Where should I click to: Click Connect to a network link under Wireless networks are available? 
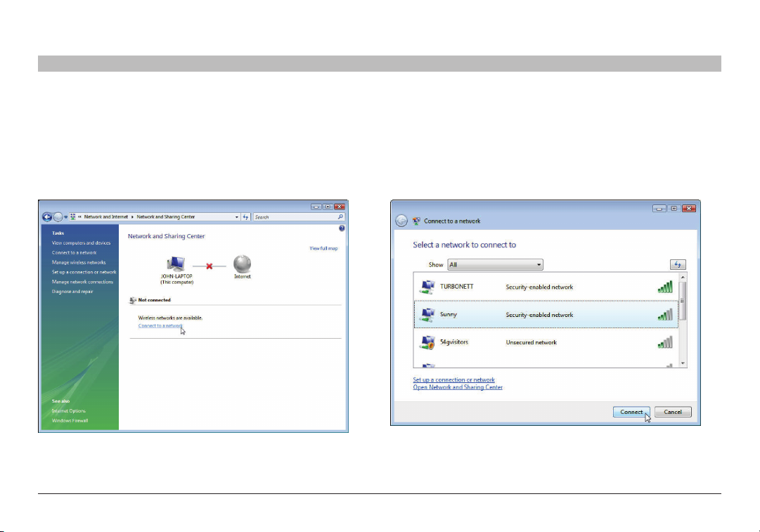(160, 325)
